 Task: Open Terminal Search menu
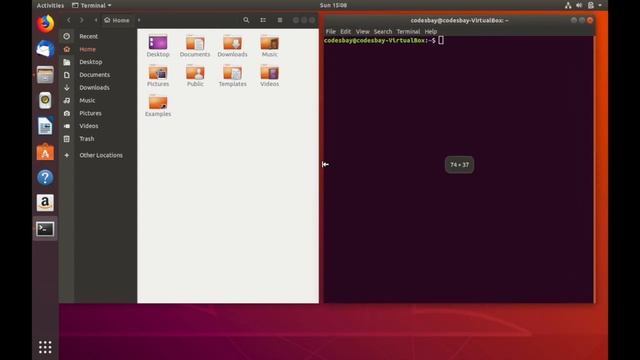point(383,31)
